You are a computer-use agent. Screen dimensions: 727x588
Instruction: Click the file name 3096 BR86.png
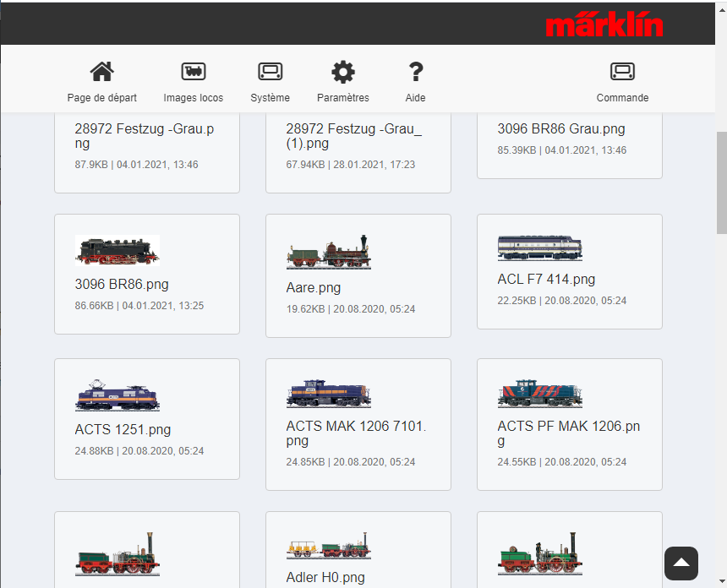(122, 284)
